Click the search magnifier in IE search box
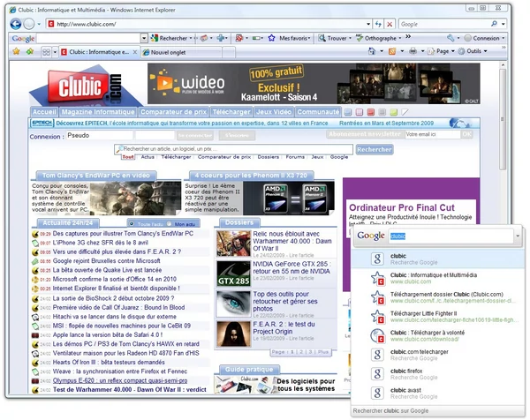Image resolution: width=530 pixels, height=420 pixels. click(494, 24)
